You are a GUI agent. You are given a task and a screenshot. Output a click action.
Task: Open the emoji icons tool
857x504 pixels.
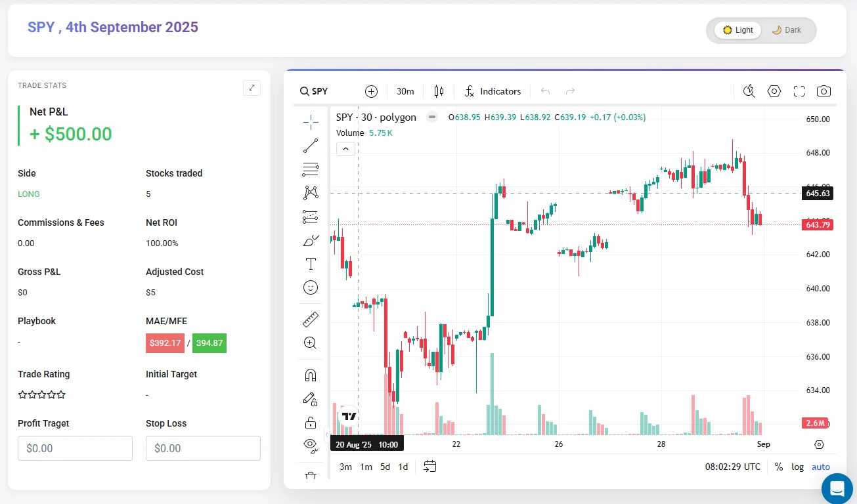pos(311,287)
